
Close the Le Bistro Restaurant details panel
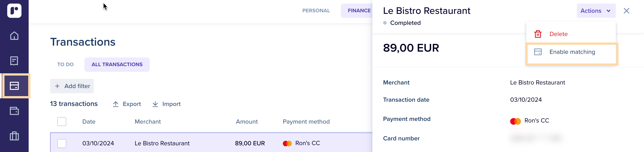pyautogui.click(x=626, y=11)
